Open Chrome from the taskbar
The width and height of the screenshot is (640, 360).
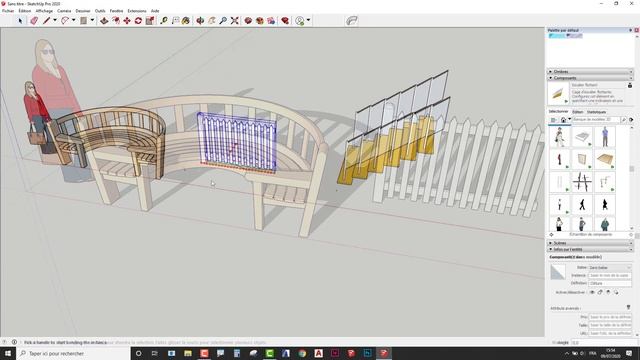coord(302,353)
